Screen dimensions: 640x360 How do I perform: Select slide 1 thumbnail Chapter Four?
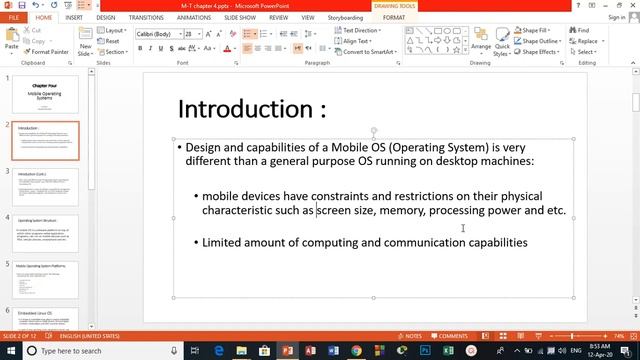(45, 94)
